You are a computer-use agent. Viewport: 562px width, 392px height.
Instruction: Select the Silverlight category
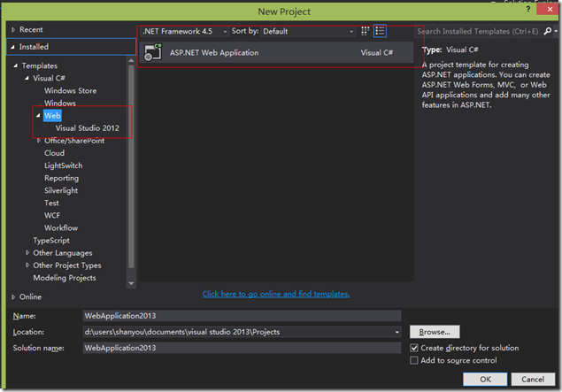pyautogui.click(x=61, y=190)
